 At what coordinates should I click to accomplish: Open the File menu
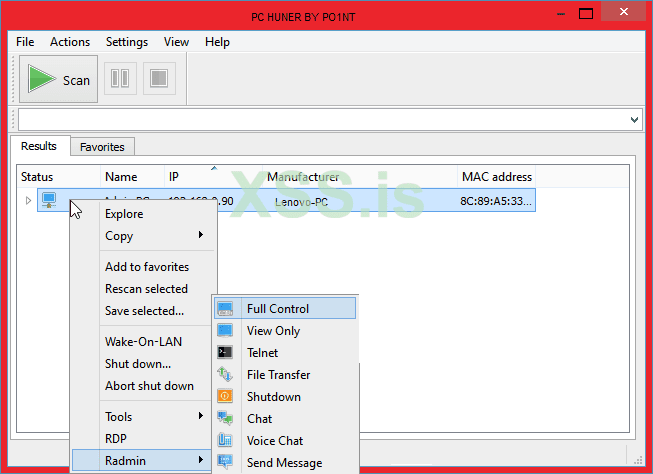(x=25, y=42)
